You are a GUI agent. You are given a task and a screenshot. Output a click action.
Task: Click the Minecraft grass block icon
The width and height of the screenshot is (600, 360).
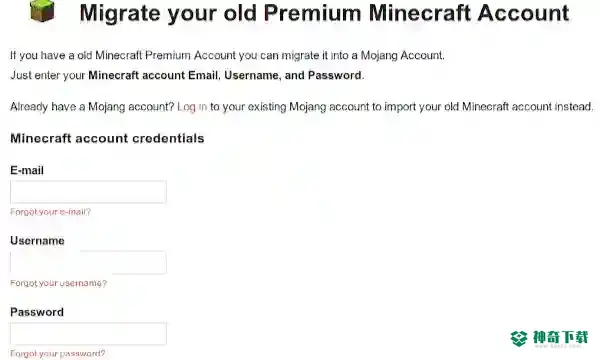(x=42, y=10)
